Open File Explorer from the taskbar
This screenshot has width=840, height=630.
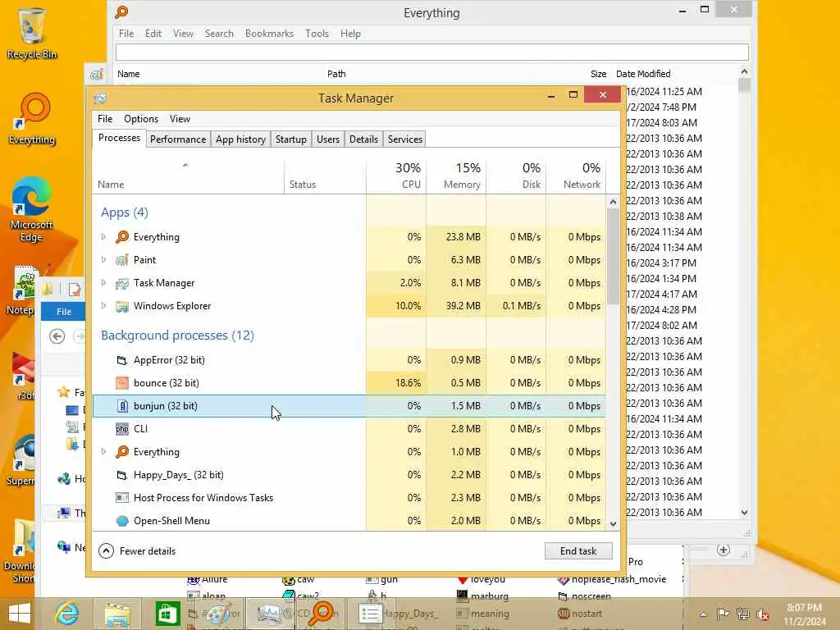(117, 614)
